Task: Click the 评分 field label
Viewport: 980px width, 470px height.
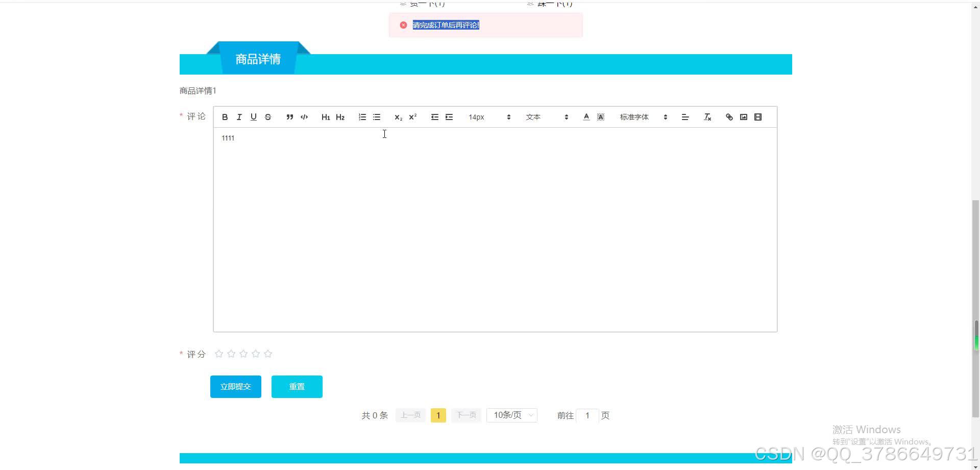Action: [196, 354]
